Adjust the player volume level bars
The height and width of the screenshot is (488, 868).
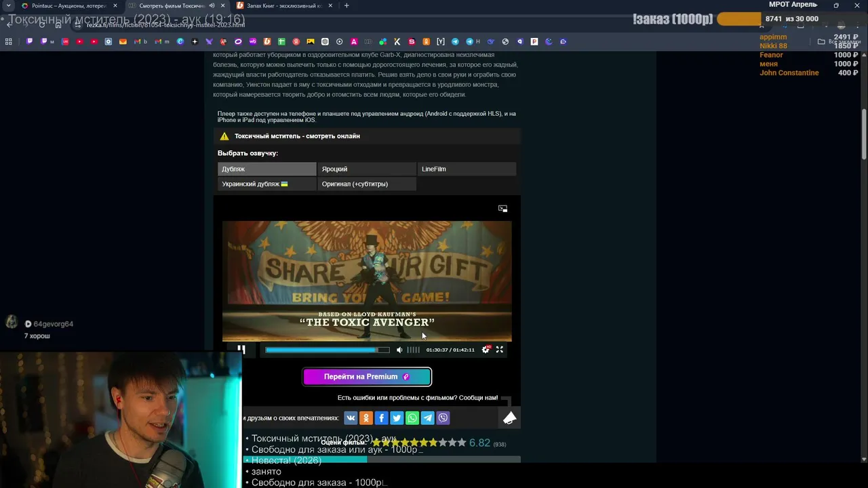click(x=413, y=350)
